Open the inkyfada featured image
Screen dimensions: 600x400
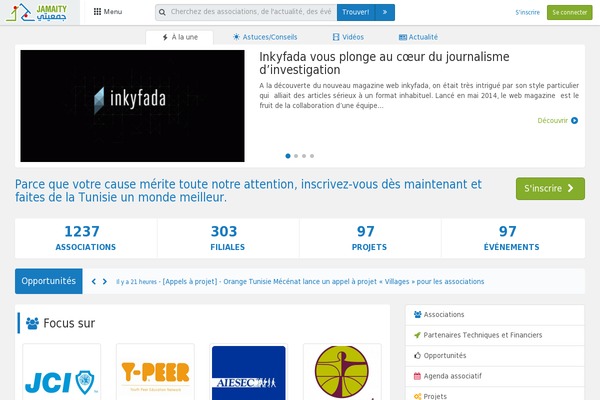click(x=132, y=106)
